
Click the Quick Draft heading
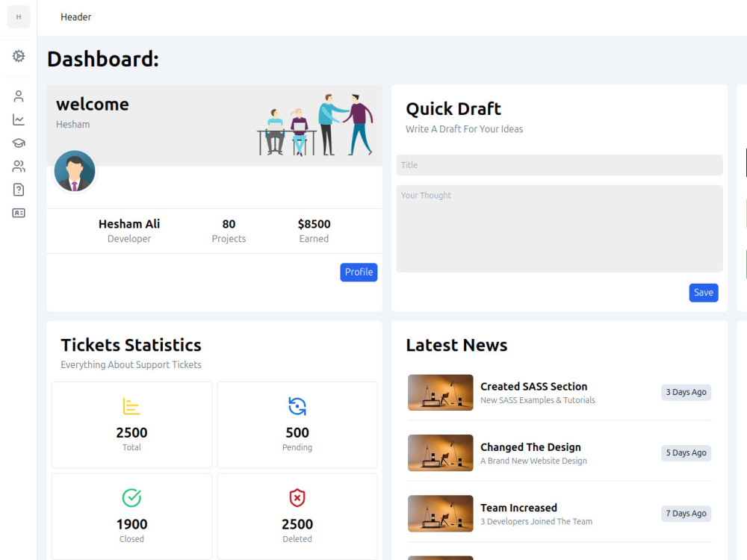tap(453, 108)
